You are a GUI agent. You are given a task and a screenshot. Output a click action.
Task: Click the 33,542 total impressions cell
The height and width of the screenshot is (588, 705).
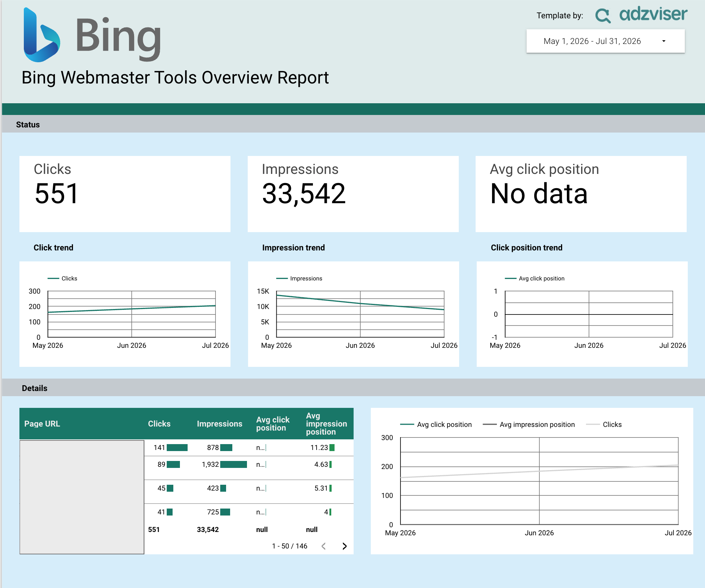(x=208, y=529)
